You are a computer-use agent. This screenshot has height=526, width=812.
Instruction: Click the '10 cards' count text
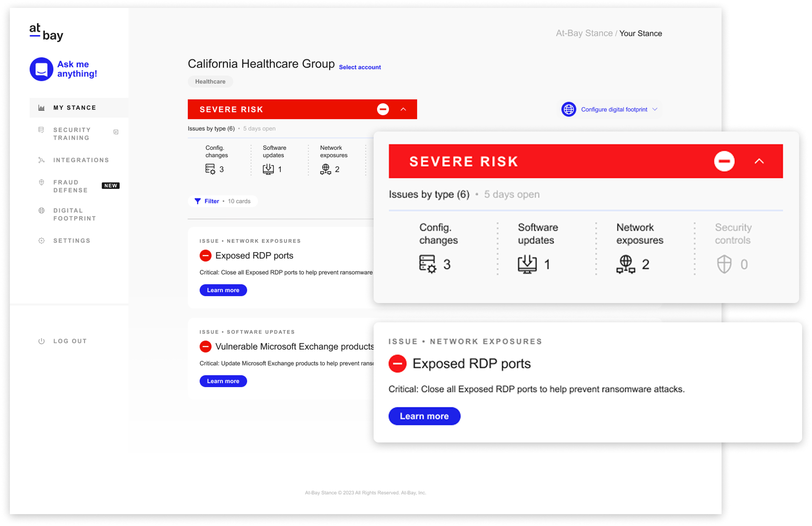coord(239,201)
